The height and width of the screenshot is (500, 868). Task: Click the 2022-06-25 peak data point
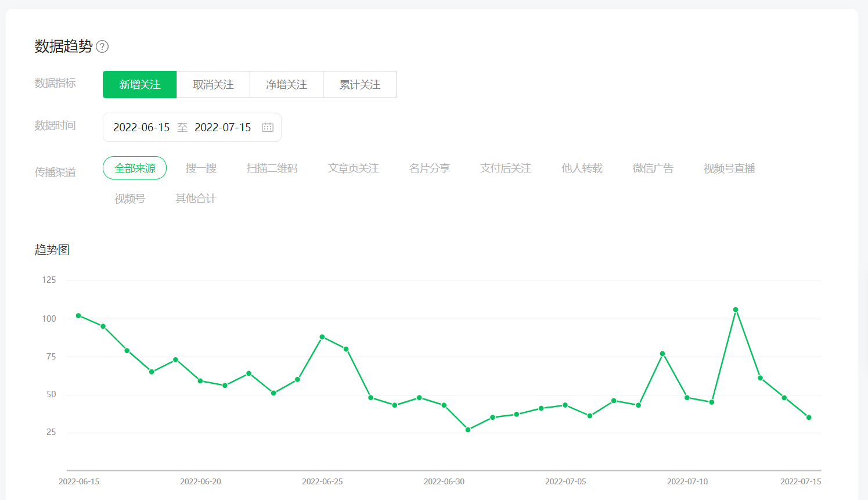tap(322, 337)
